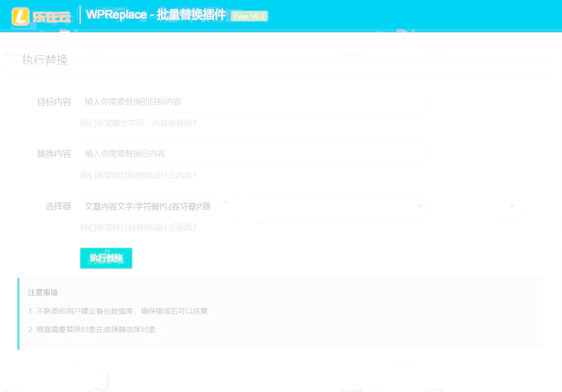Image resolution: width=562 pixels, height=392 pixels.
Task: Click the yellow L logo icon
Action: pos(21,17)
